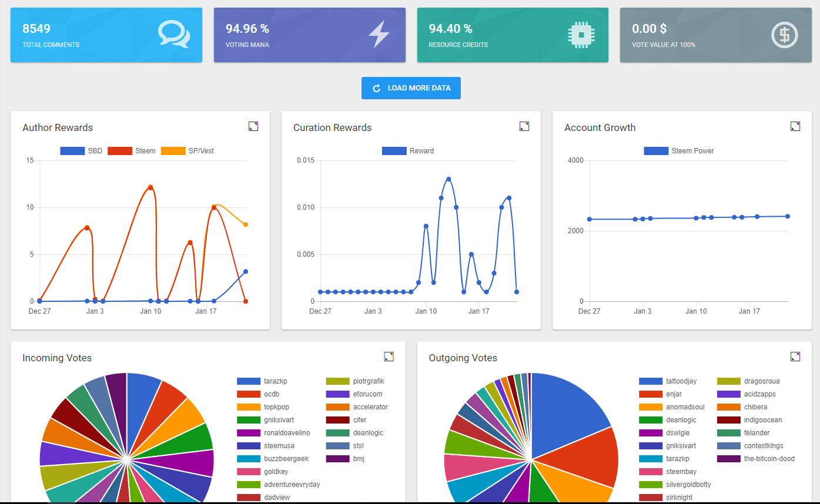Click the last Steem Power data point in Account Growth
The width and height of the screenshot is (820, 504).
pyautogui.click(x=788, y=216)
